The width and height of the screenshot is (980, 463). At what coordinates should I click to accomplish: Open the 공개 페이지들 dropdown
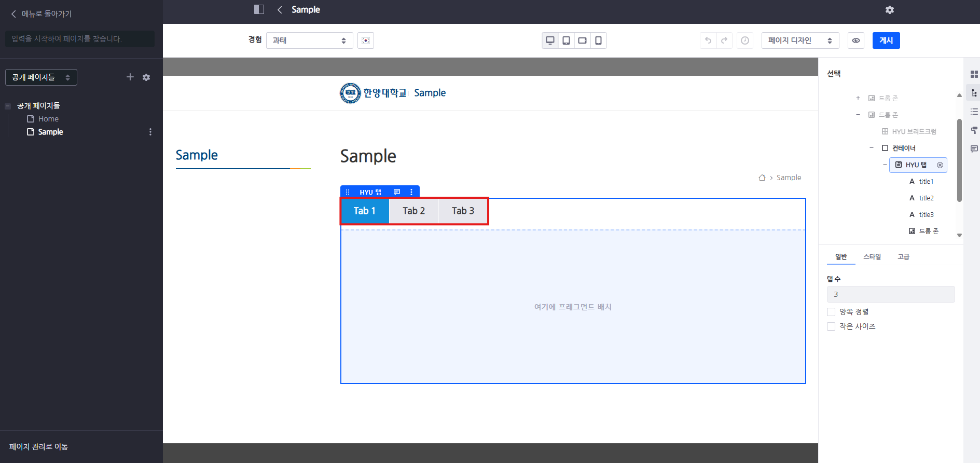[x=41, y=77]
